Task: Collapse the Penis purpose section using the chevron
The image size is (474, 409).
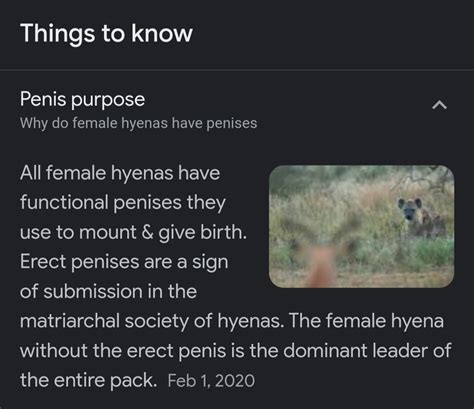Action: [439, 105]
